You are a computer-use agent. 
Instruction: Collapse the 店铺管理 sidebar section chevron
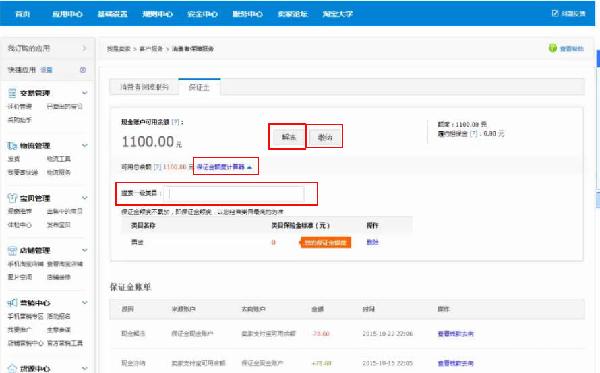click(x=85, y=250)
